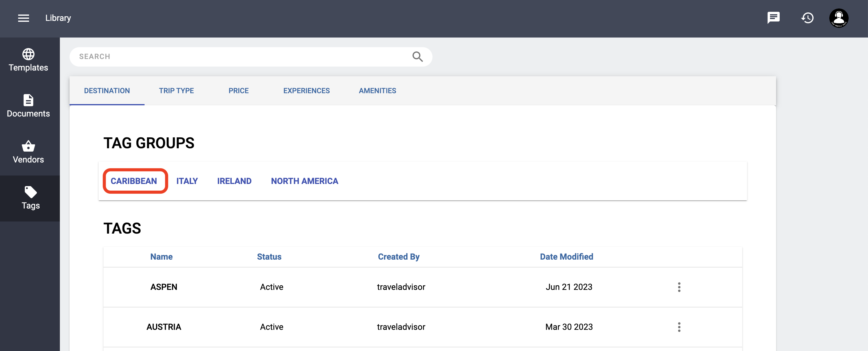Click the ASPEN tag name
This screenshot has height=351, width=868.
164,287
